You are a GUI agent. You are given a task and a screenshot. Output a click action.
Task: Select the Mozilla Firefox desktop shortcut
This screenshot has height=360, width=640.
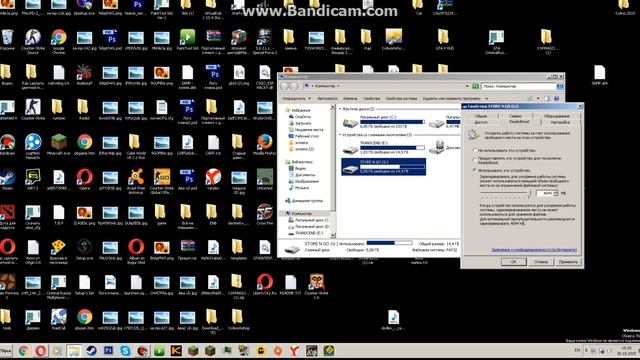(x=264, y=145)
